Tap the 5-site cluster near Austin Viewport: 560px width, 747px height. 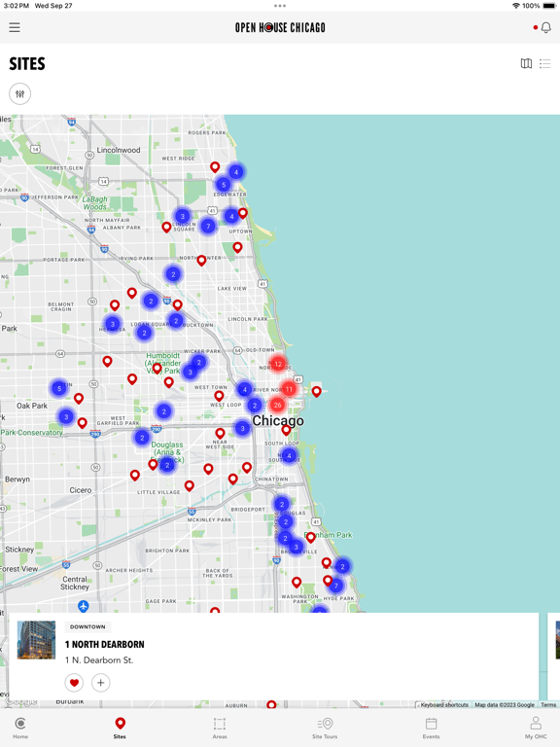(x=59, y=388)
